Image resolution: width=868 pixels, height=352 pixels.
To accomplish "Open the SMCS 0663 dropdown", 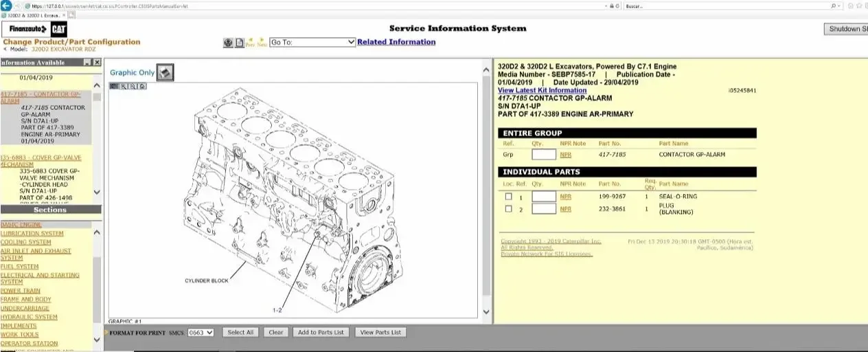I will coord(201,332).
